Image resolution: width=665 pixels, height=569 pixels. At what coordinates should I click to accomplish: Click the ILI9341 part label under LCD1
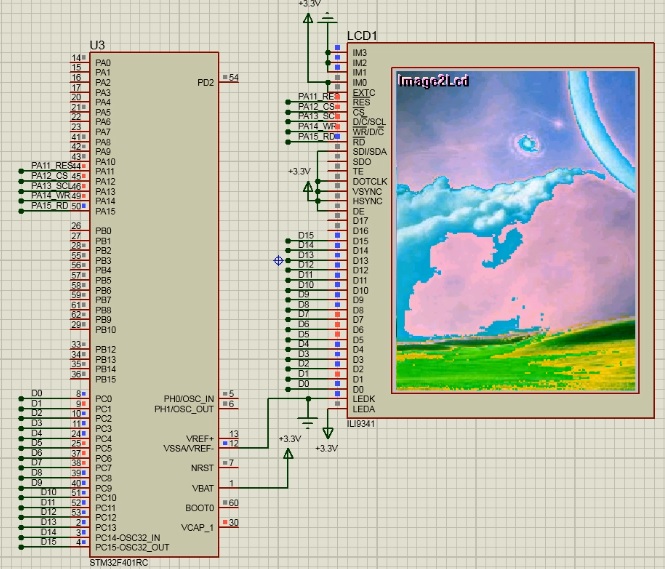pyautogui.click(x=361, y=422)
